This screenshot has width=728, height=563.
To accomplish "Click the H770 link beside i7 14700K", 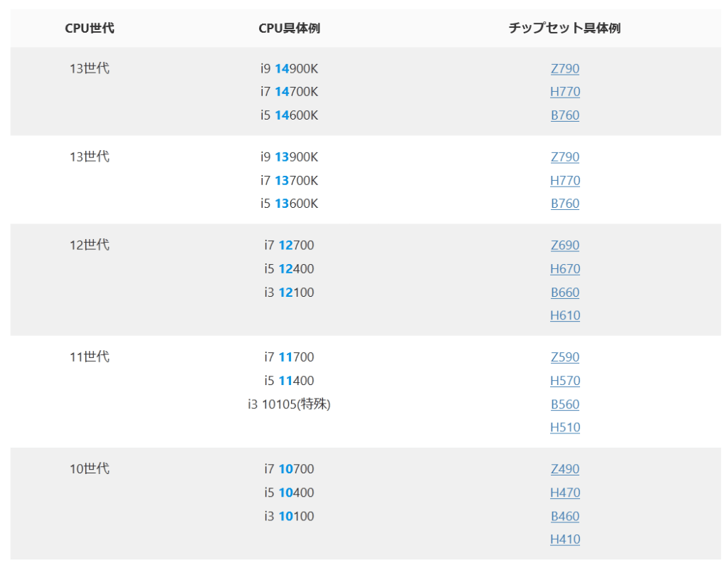I will 565,92.
